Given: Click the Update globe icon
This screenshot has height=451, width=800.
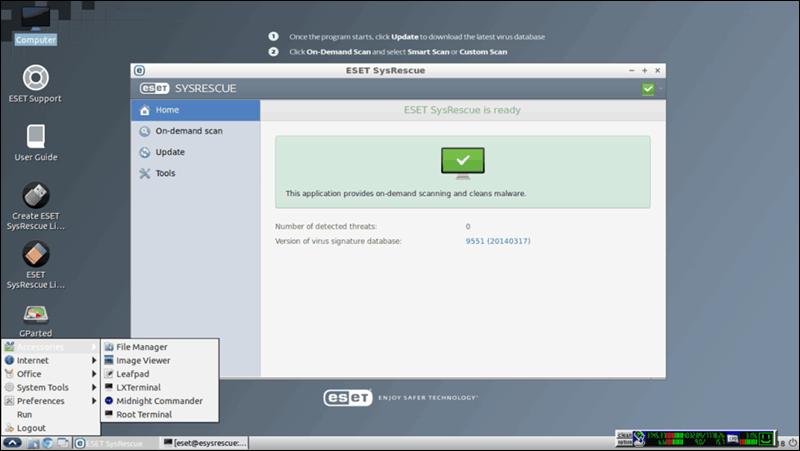Looking at the screenshot, I should tap(145, 152).
